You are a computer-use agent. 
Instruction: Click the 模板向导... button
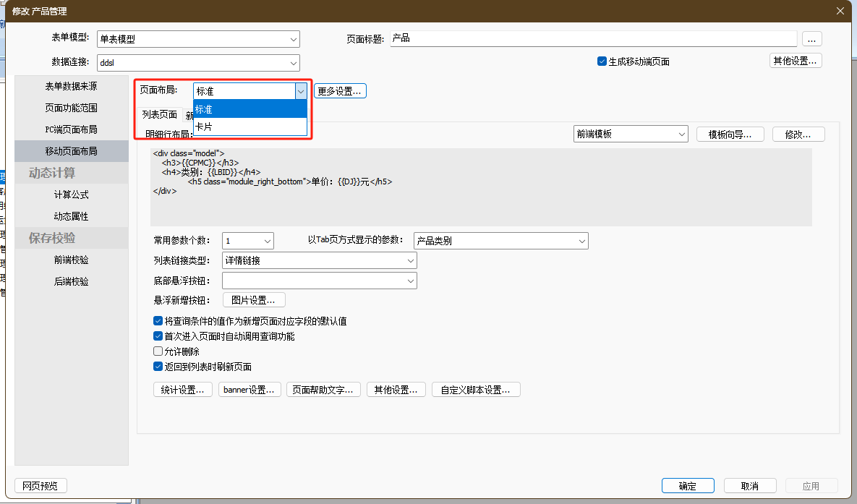tap(730, 134)
